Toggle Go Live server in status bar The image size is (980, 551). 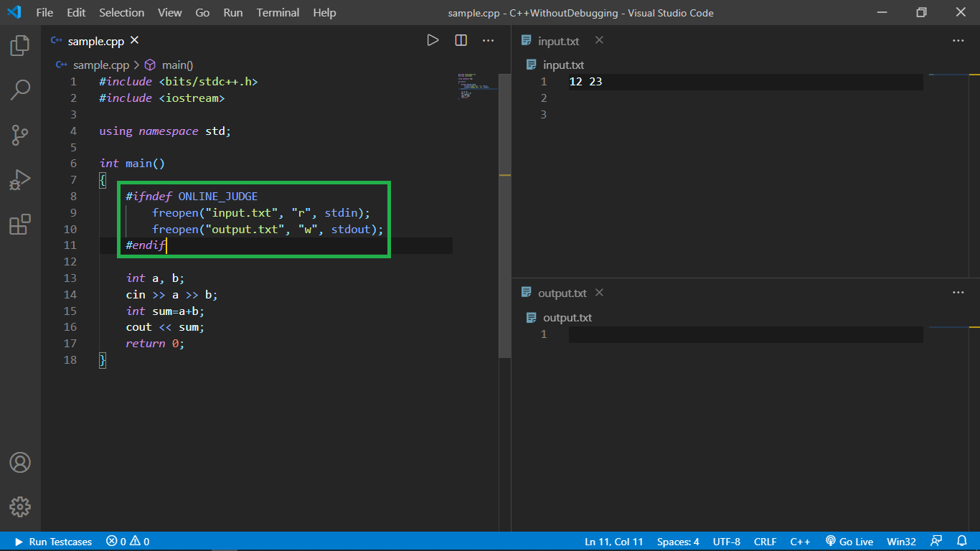[x=849, y=542]
